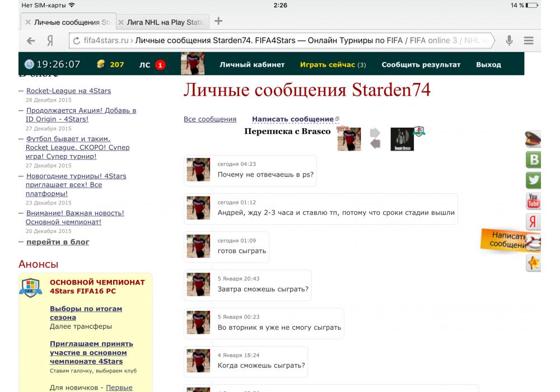This screenshot has width=560, height=392.
Task: Click Brasco's avatar thumbnail
Action: (402, 139)
